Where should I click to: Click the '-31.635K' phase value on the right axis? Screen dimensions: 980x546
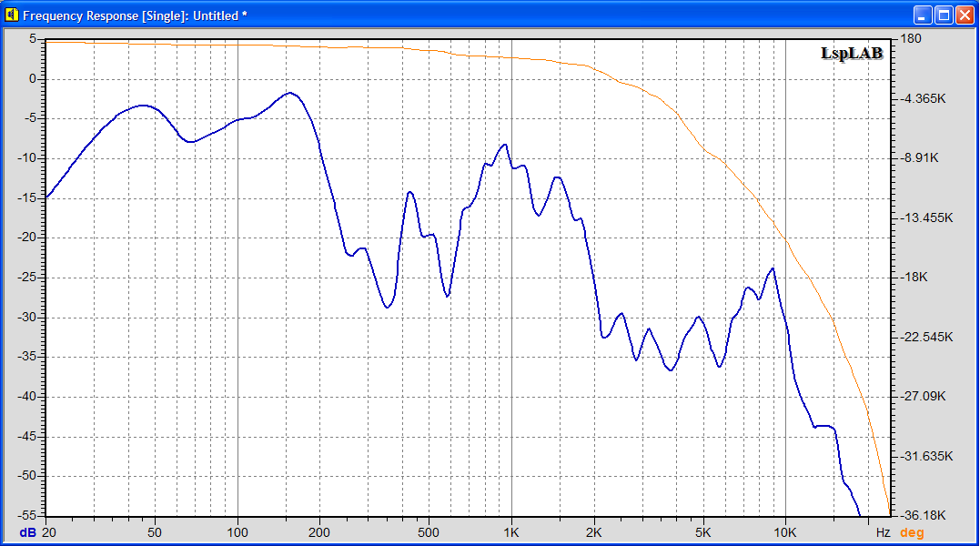(926, 457)
